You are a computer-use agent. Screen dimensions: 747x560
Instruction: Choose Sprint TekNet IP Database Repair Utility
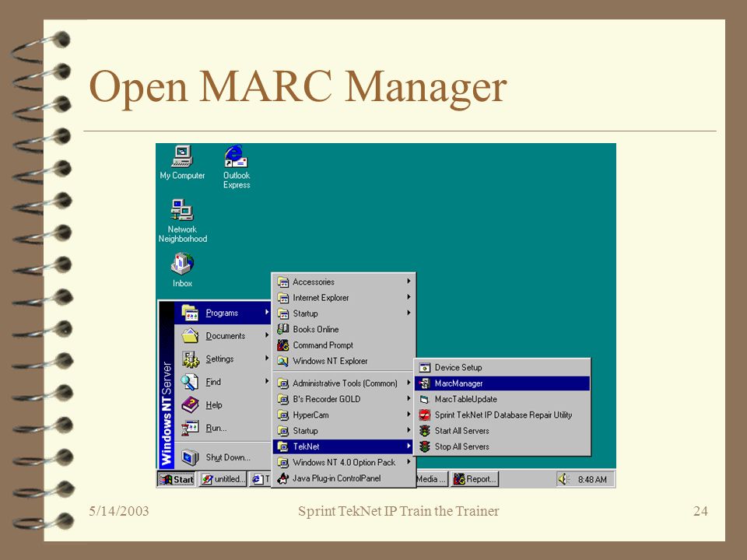point(502,415)
